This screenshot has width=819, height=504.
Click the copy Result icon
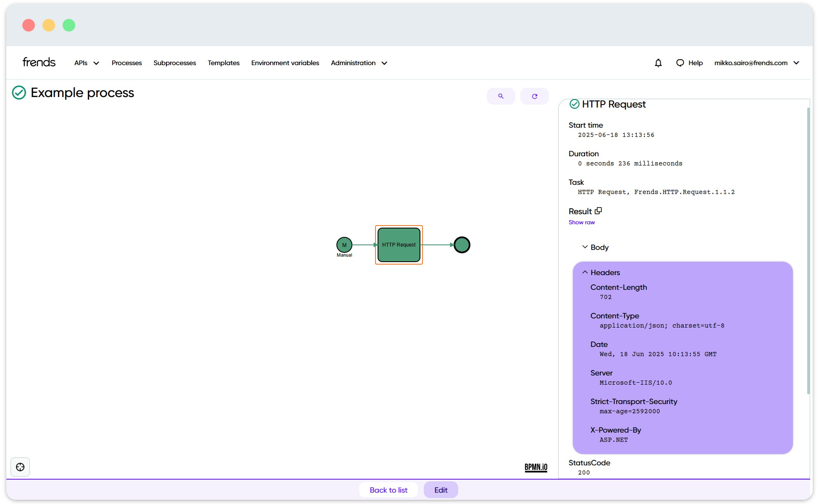click(598, 211)
